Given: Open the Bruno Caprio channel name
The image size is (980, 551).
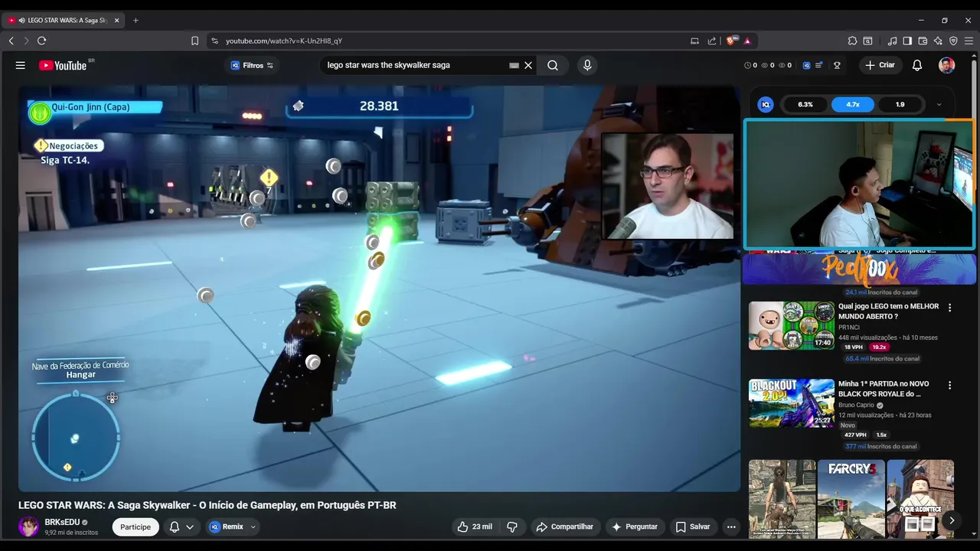Looking at the screenshot, I should pyautogui.click(x=856, y=405).
